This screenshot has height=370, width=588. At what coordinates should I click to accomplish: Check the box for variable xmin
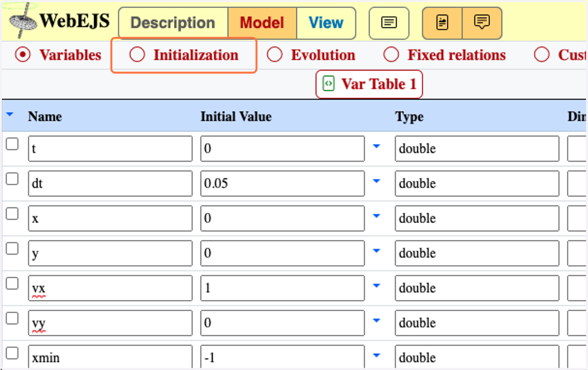pyautogui.click(x=12, y=353)
